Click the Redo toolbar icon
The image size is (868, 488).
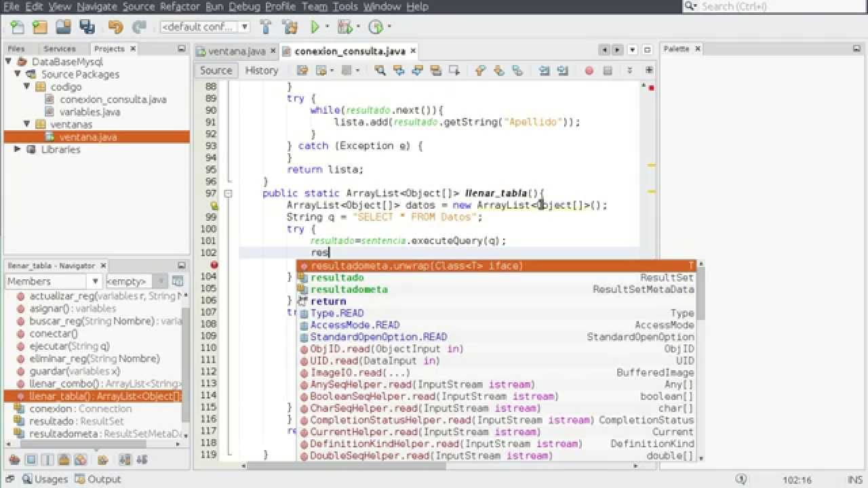(139, 27)
